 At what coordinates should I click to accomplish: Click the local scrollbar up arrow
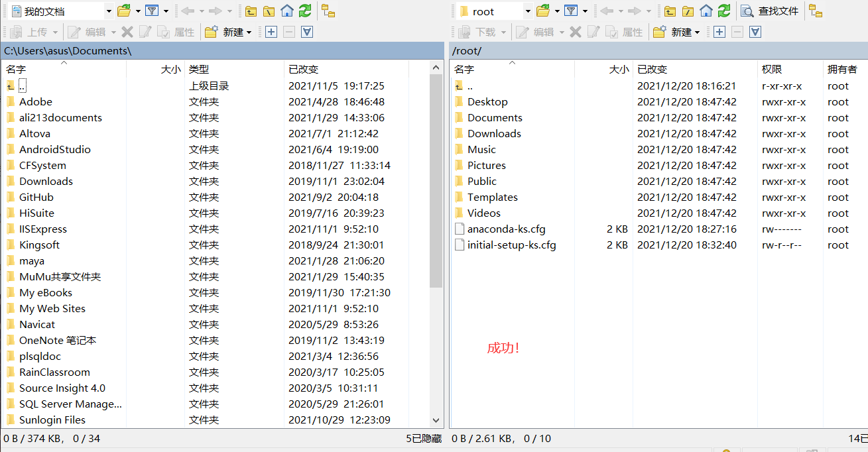[x=436, y=67]
